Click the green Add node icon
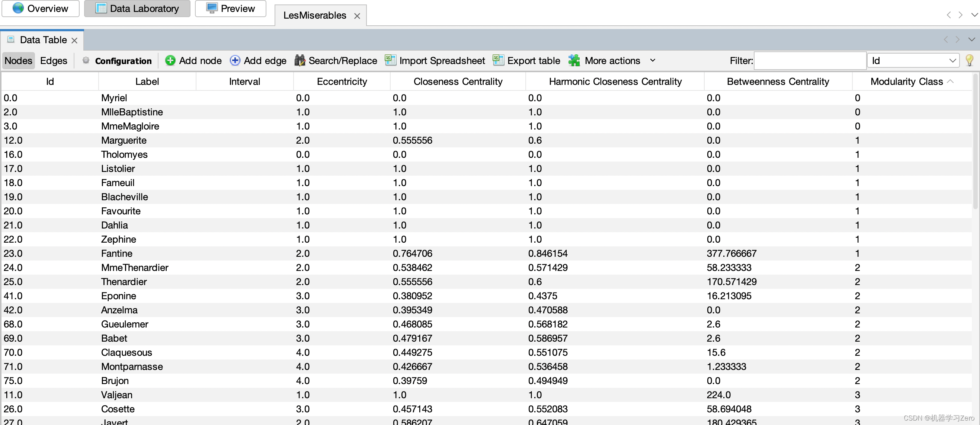The height and width of the screenshot is (425, 980). (x=170, y=61)
